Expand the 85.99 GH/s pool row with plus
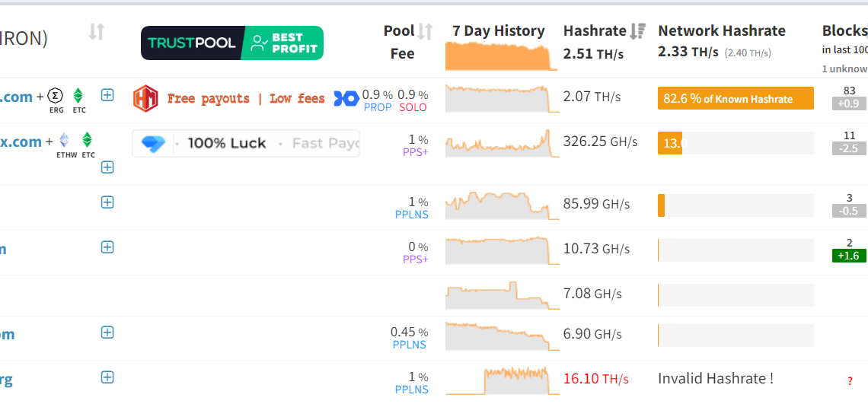The height and width of the screenshot is (404, 868). [x=107, y=202]
